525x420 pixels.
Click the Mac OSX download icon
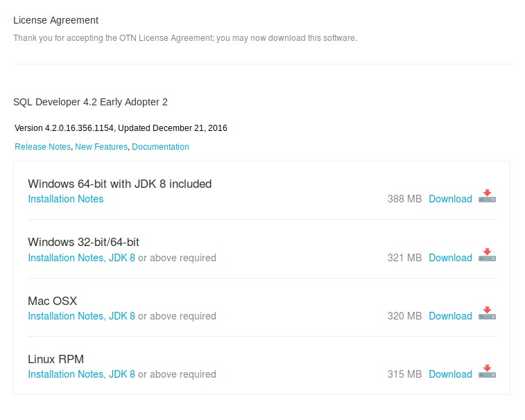487,314
